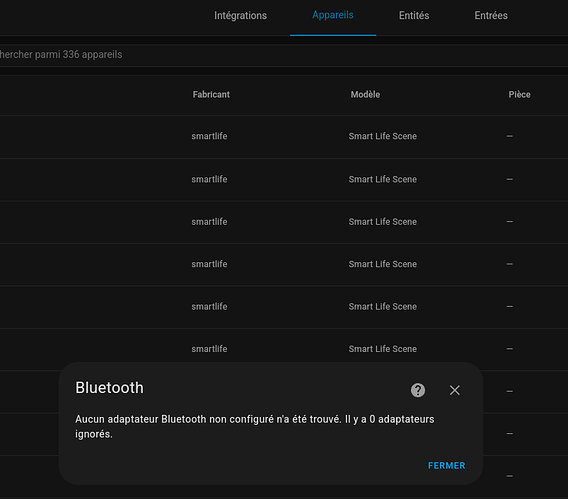Image resolution: width=568 pixels, height=499 pixels.
Task: Select the Appareils tab
Action: point(333,15)
